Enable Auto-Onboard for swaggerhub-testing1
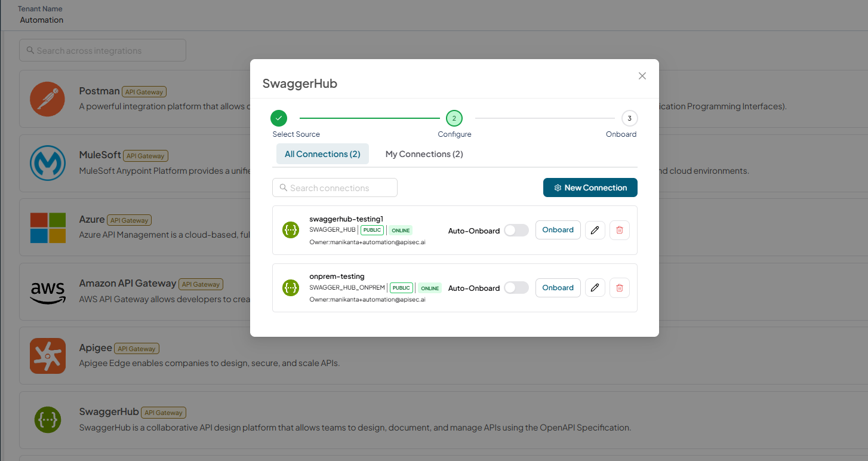 [516, 230]
